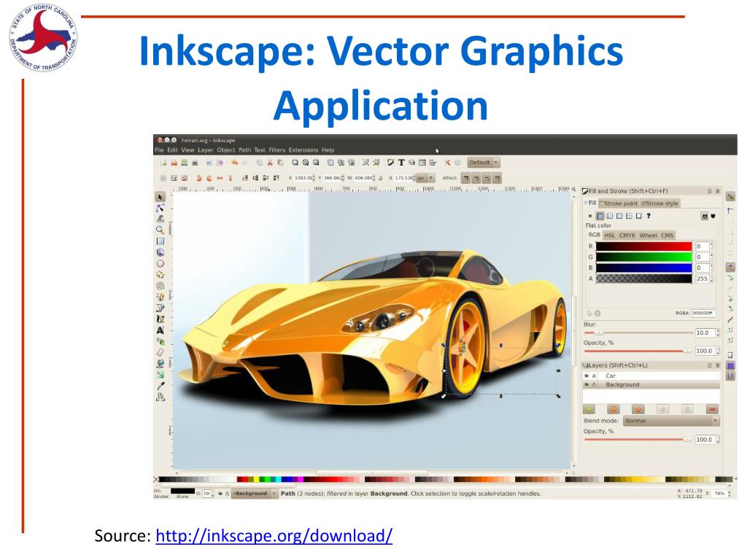
Task: Select the Flat color fill type
Action: pyautogui.click(x=600, y=216)
